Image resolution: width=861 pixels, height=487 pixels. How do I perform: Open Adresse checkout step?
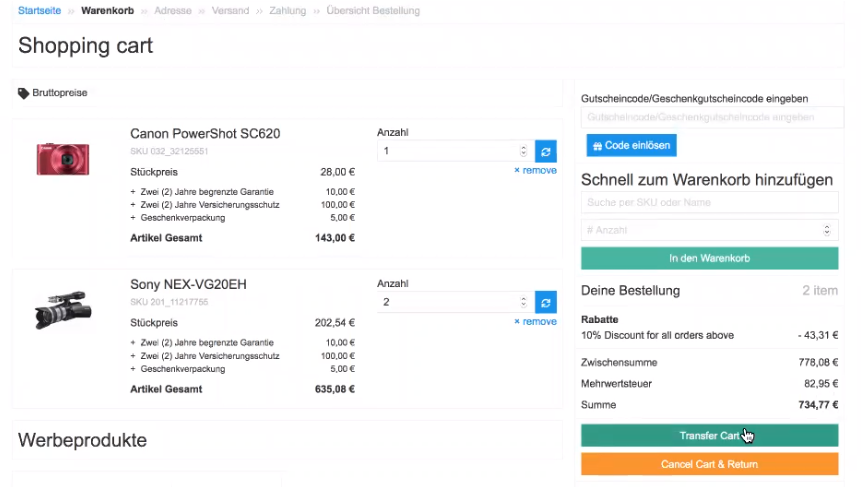point(173,10)
